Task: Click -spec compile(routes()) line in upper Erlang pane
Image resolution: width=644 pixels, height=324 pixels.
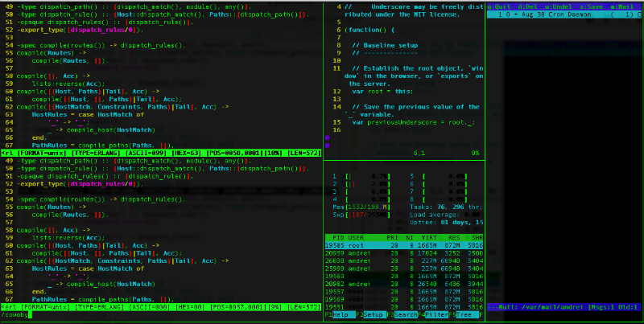Action: tap(100, 45)
